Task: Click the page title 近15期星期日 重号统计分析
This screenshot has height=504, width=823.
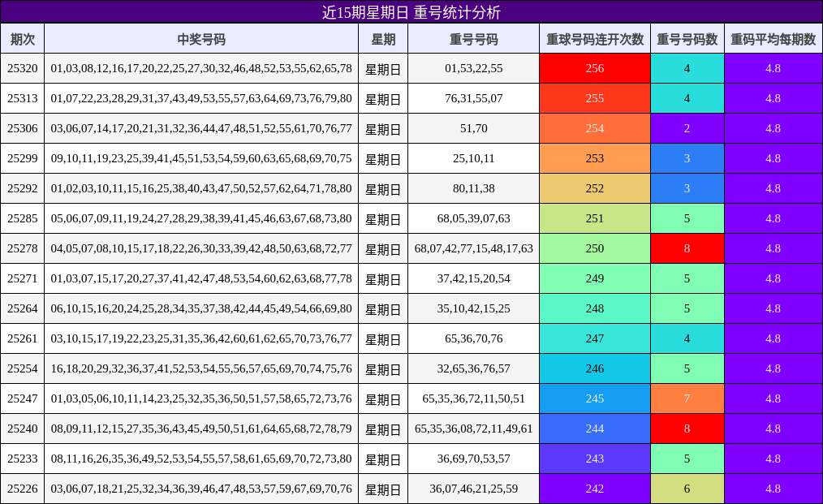Action: click(x=411, y=11)
